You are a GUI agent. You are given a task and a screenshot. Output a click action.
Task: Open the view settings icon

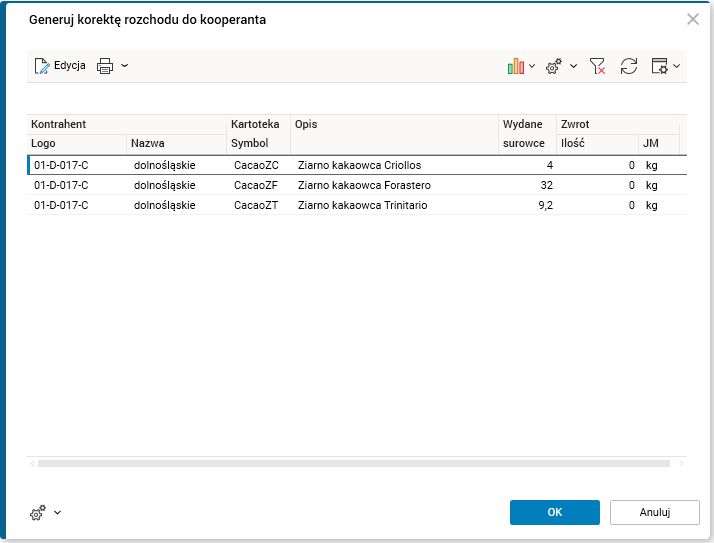pyautogui.click(x=660, y=66)
